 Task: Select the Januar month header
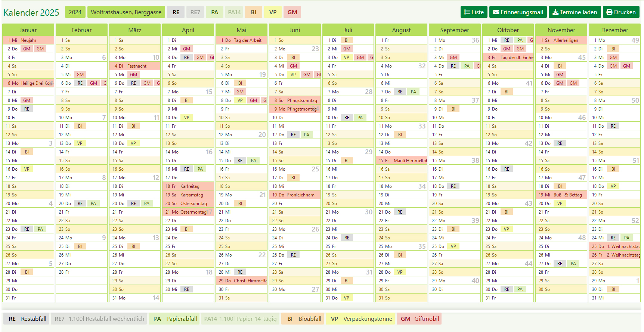[x=28, y=30]
